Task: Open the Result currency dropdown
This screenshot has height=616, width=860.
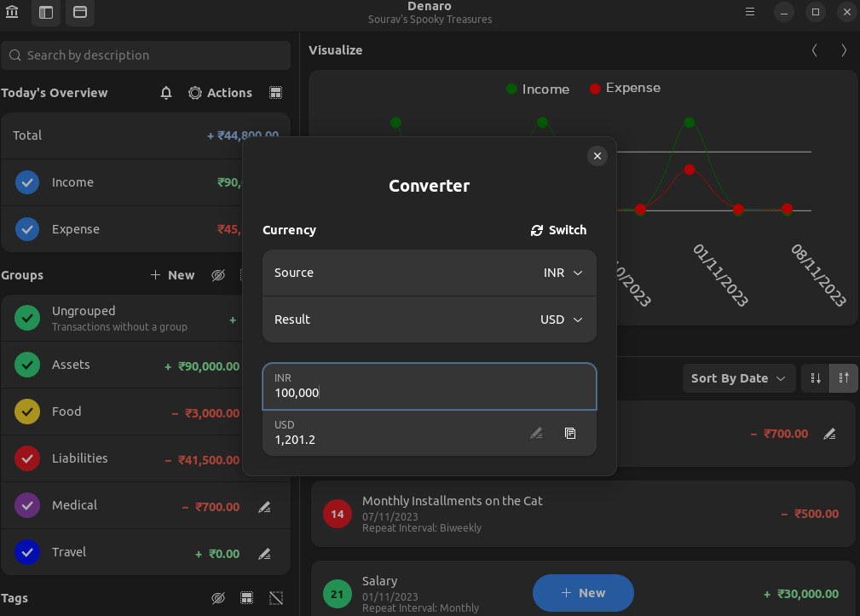Action: [561, 320]
